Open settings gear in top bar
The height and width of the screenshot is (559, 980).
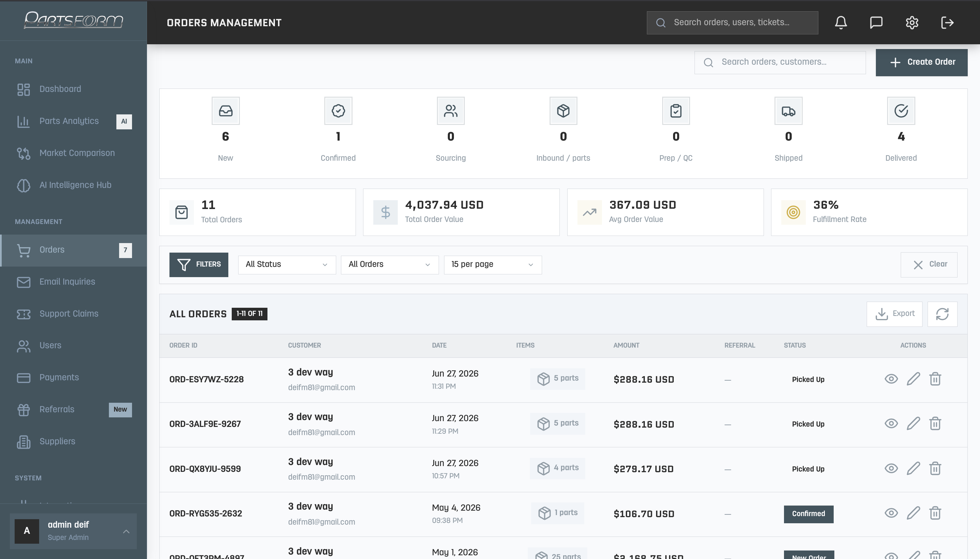tap(912, 23)
